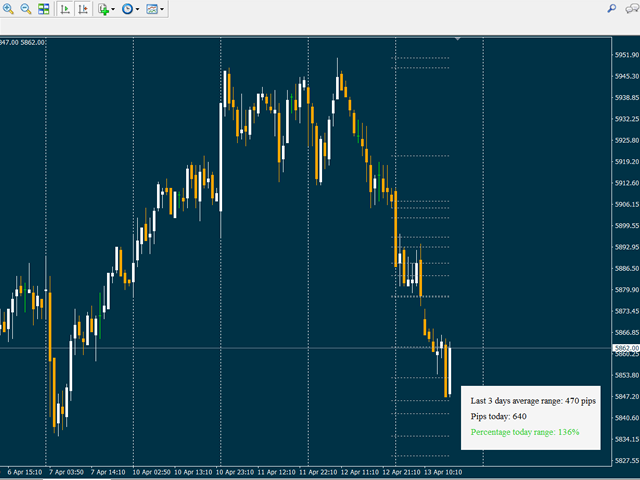The height and width of the screenshot is (480, 640).
Task: Click the Zoom In magnifier icon
Action: point(9,9)
